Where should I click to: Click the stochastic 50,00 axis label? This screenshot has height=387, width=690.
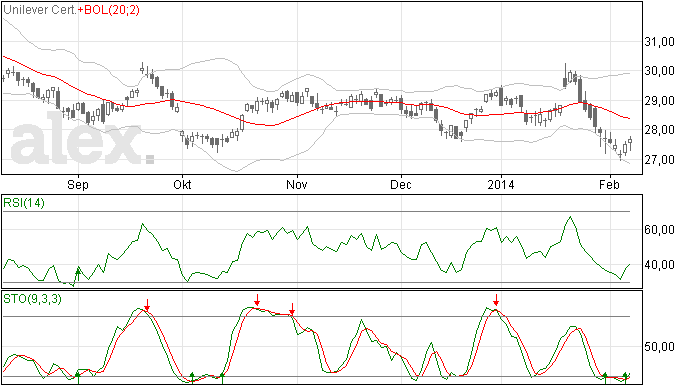tap(659, 347)
